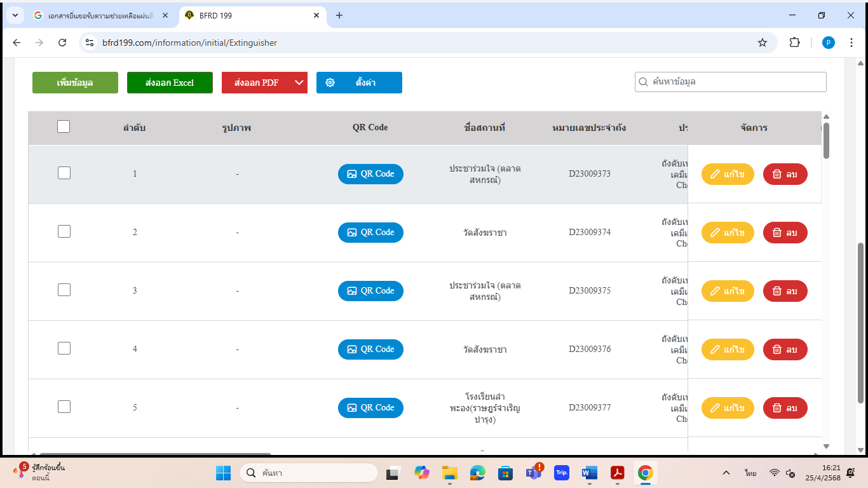Open File Explorer from taskbar
The height and width of the screenshot is (488, 868).
pyautogui.click(x=450, y=473)
